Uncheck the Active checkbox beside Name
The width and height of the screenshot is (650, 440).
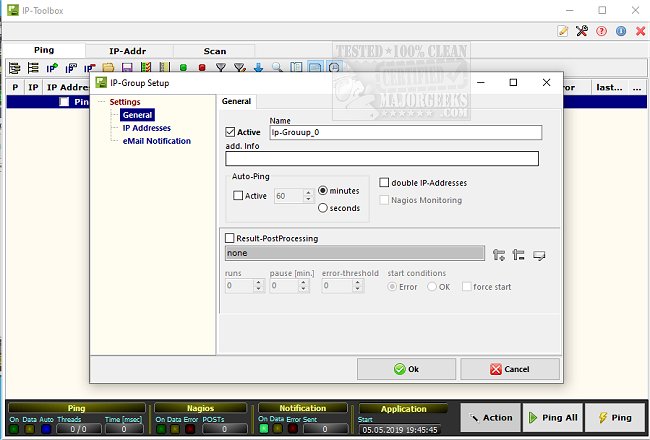pos(230,132)
